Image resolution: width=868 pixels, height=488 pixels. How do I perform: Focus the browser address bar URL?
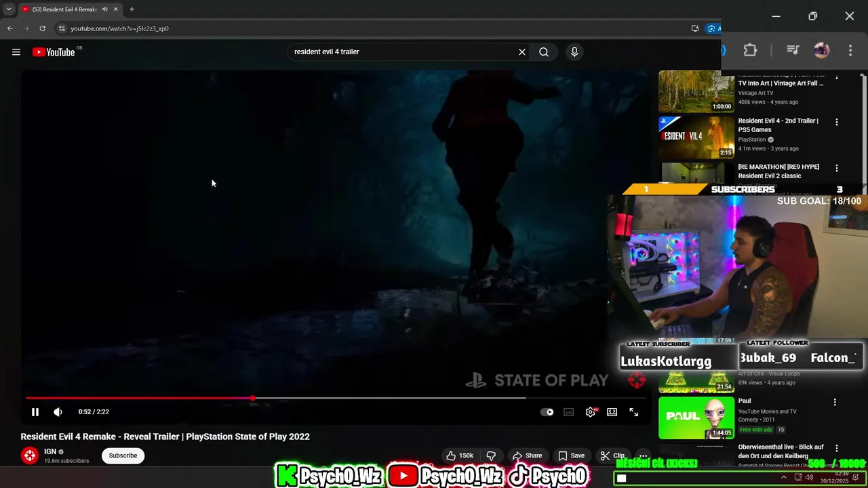pyautogui.click(x=119, y=28)
